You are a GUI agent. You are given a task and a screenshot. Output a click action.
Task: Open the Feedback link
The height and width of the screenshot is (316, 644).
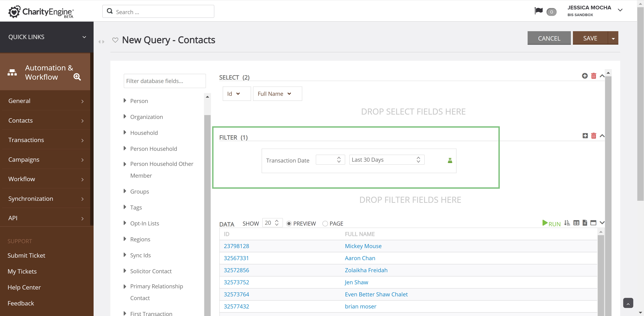[x=21, y=303]
